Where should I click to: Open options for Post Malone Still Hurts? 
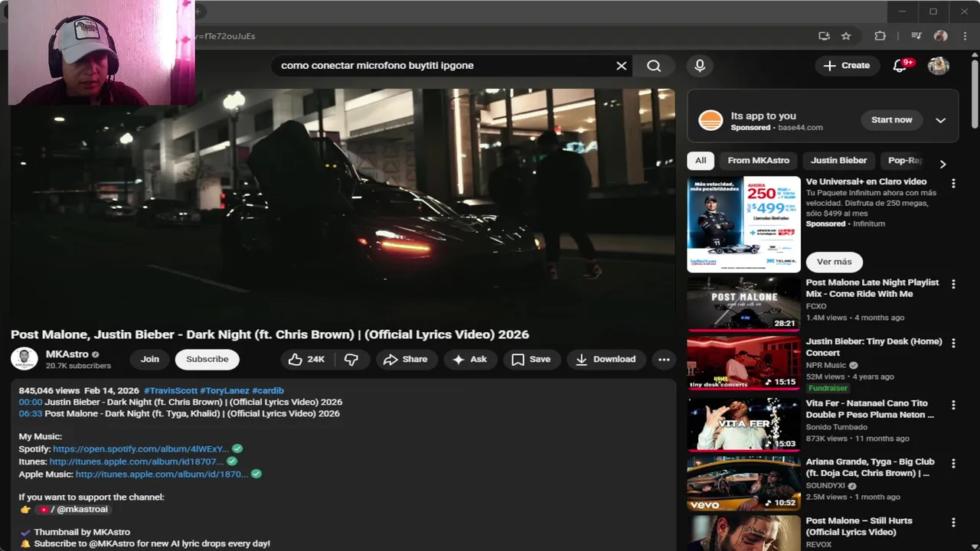953,523
